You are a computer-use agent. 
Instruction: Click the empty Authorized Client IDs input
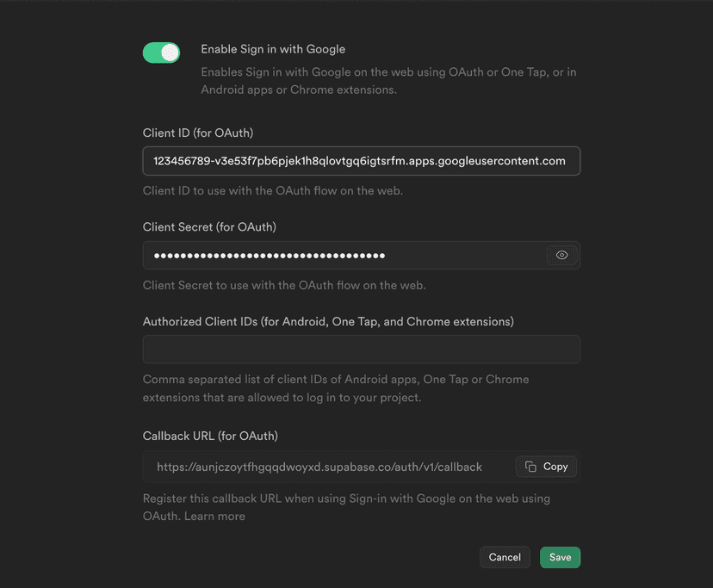point(361,349)
